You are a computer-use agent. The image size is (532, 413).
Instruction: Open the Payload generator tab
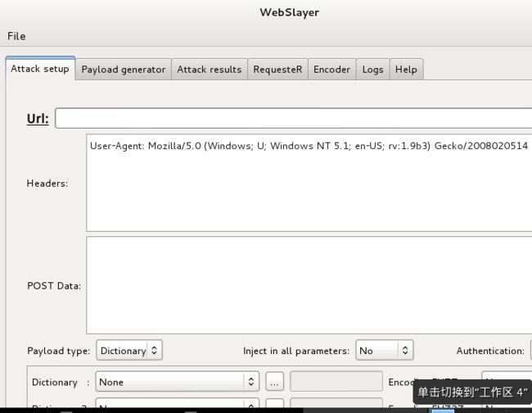point(124,70)
